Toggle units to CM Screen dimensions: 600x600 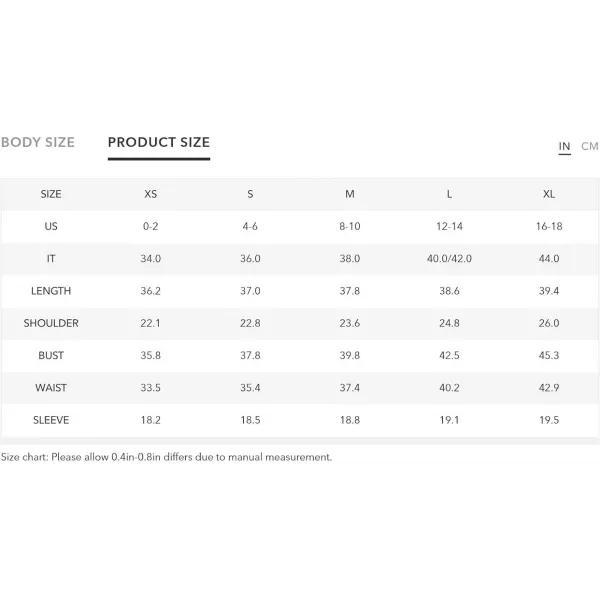point(590,146)
